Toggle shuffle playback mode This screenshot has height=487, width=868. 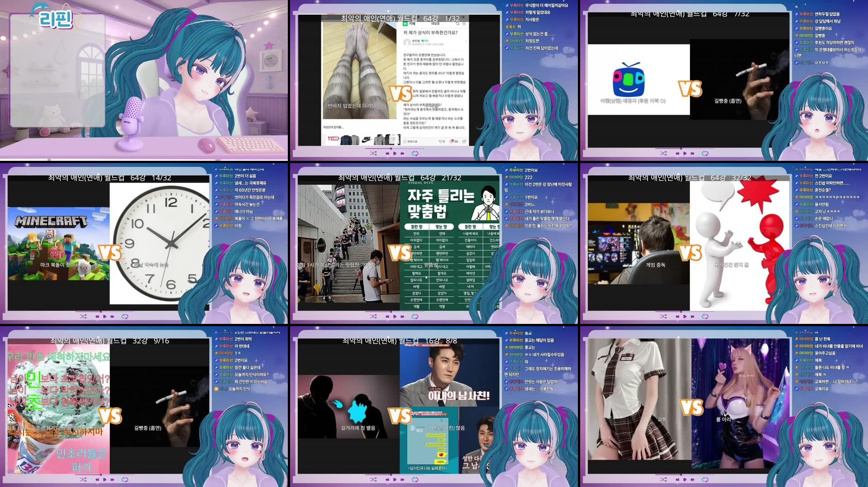[x=373, y=154]
